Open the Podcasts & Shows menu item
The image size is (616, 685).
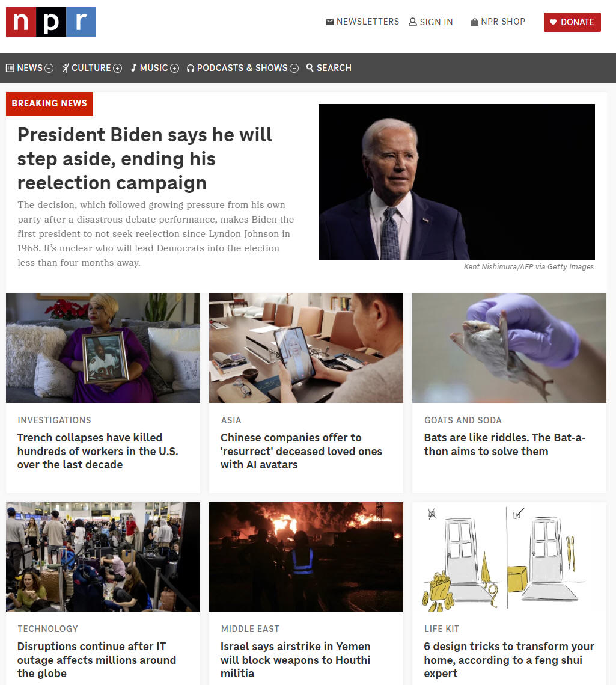(x=242, y=68)
